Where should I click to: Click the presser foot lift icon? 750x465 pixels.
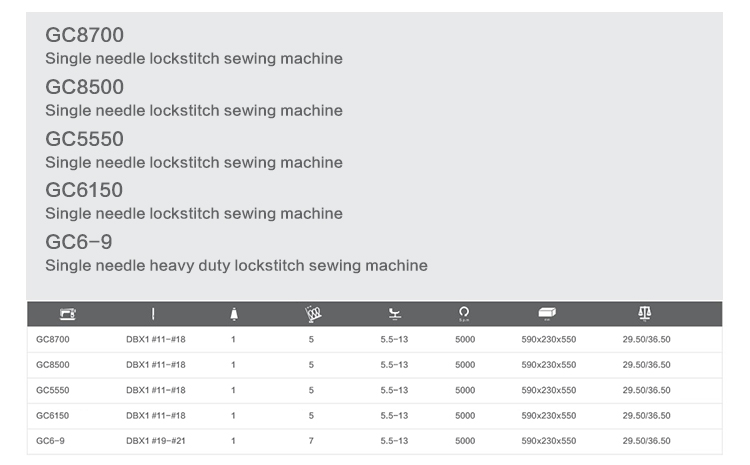(x=395, y=314)
